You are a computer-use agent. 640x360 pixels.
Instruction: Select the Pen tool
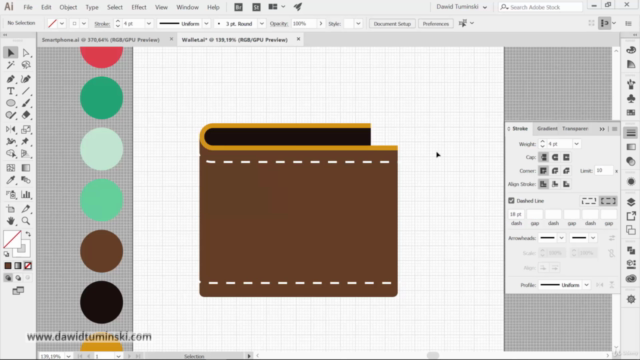(x=11, y=79)
